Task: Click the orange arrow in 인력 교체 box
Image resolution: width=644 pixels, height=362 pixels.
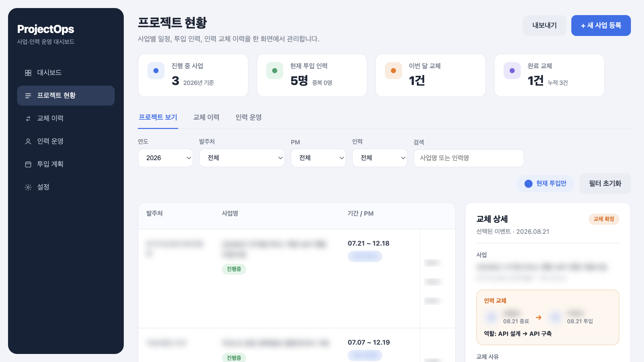Action: pos(539,318)
